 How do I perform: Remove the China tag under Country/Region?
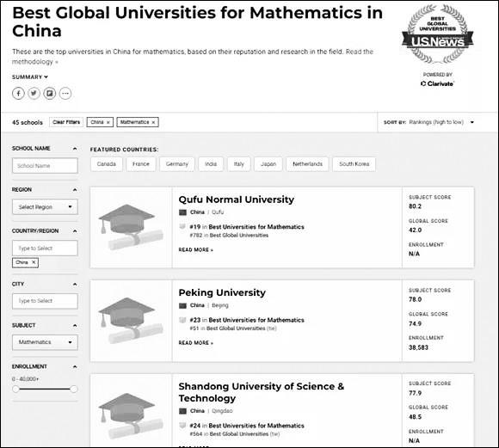[x=34, y=262]
